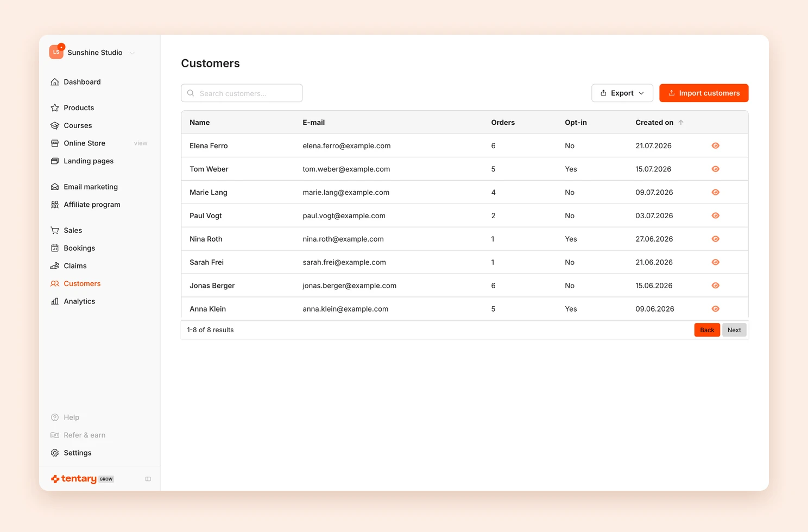Go to the Courses section
The height and width of the screenshot is (532, 808).
(x=78, y=125)
